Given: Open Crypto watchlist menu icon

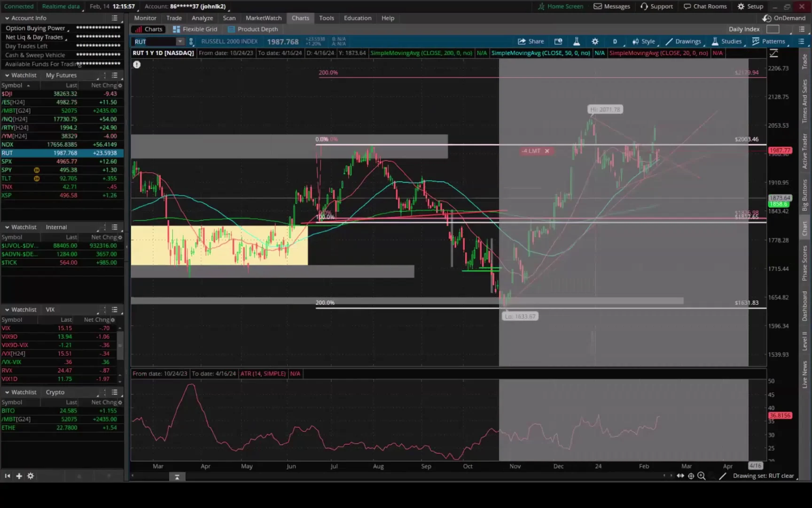Looking at the screenshot, I should (x=115, y=392).
